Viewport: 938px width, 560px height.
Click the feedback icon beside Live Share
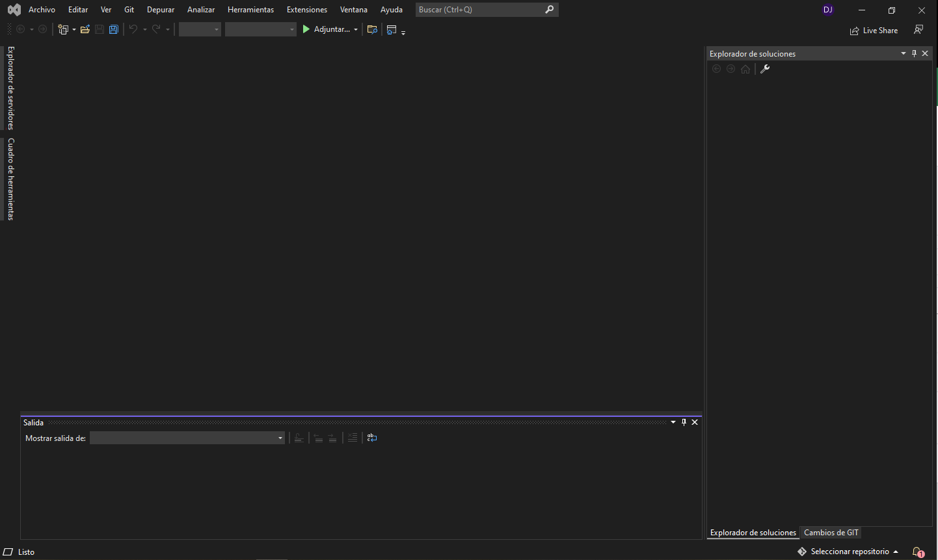(918, 30)
